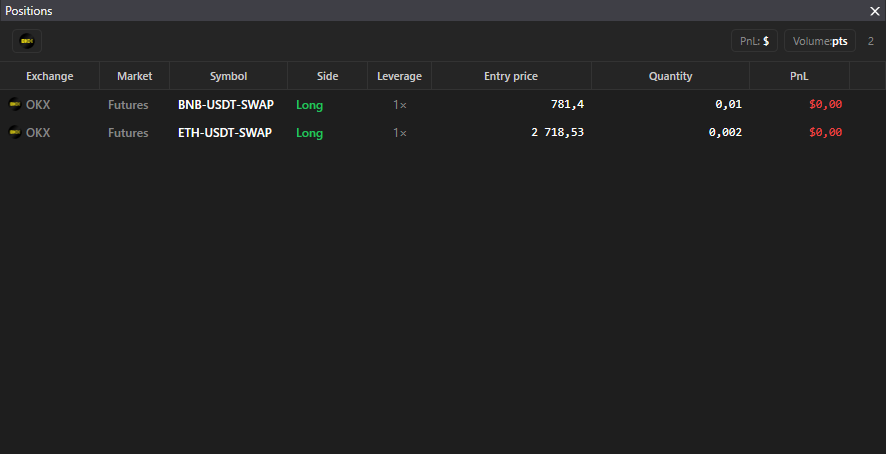
Task: Click Long side of BNB-USDT-SWAP row
Action: point(310,105)
